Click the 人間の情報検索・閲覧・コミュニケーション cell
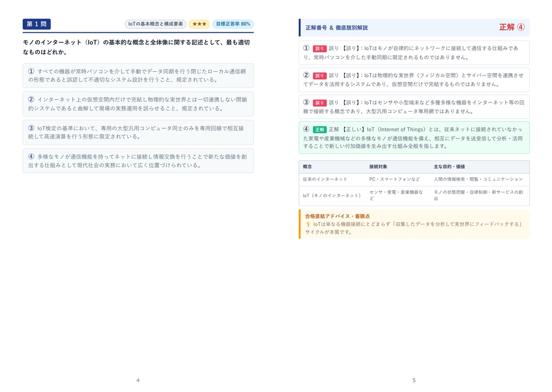The width and height of the screenshot is (552, 392). 479,179
